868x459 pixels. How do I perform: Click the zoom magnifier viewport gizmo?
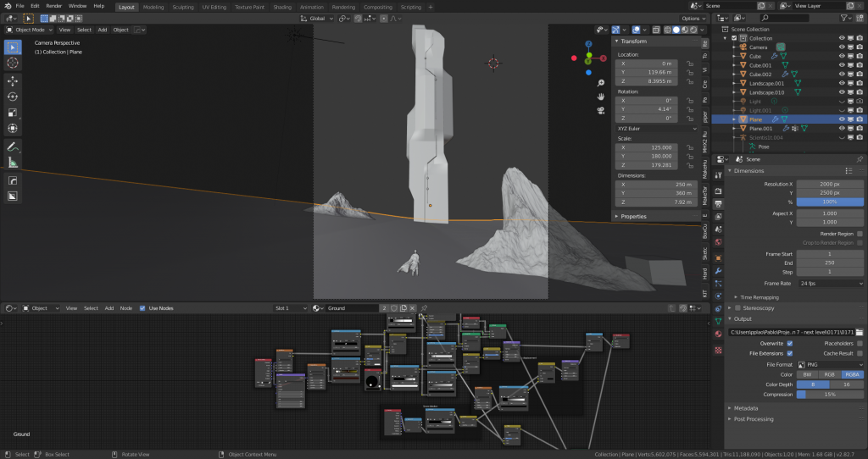[601, 83]
